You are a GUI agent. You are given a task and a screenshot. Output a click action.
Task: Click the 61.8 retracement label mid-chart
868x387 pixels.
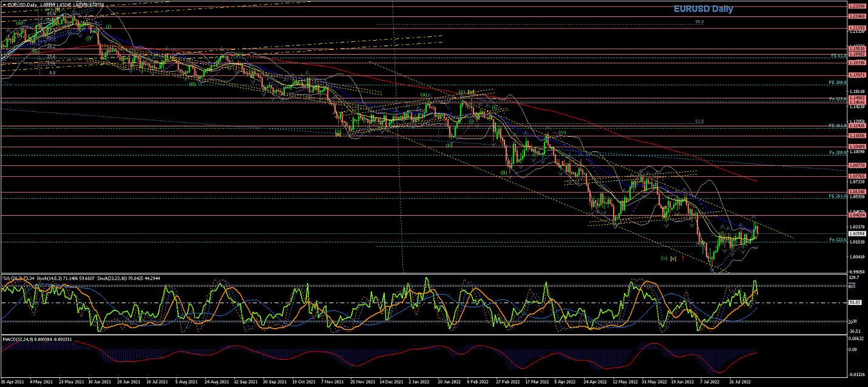tap(699, 122)
